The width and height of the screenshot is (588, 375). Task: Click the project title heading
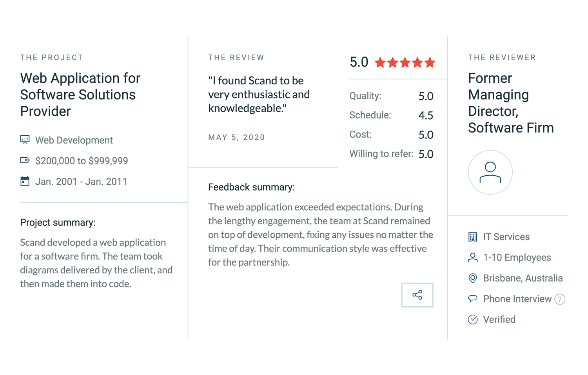pyautogui.click(x=80, y=95)
